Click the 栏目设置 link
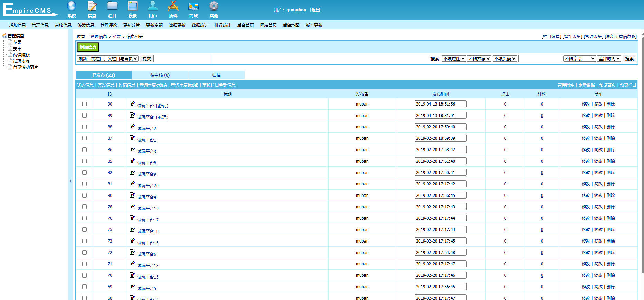The height and width of the screenshot is (300, 644). coord(551,36)
